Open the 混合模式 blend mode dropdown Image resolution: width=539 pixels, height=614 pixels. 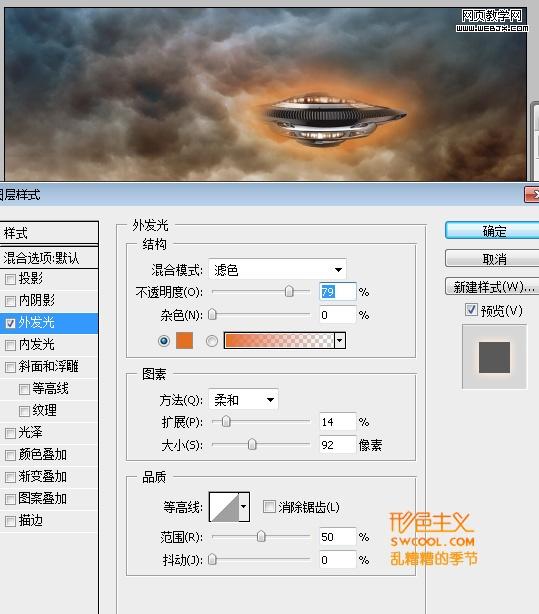pos(277,269)
